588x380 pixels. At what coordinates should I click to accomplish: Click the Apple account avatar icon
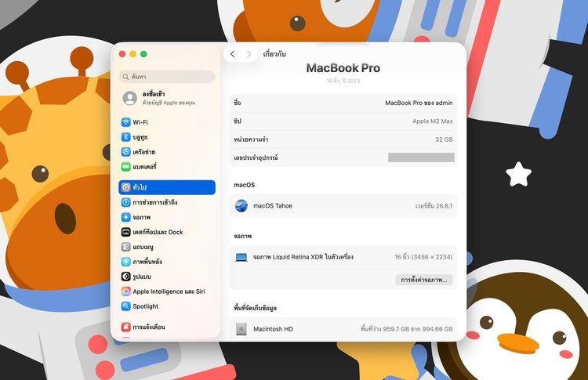129,98
